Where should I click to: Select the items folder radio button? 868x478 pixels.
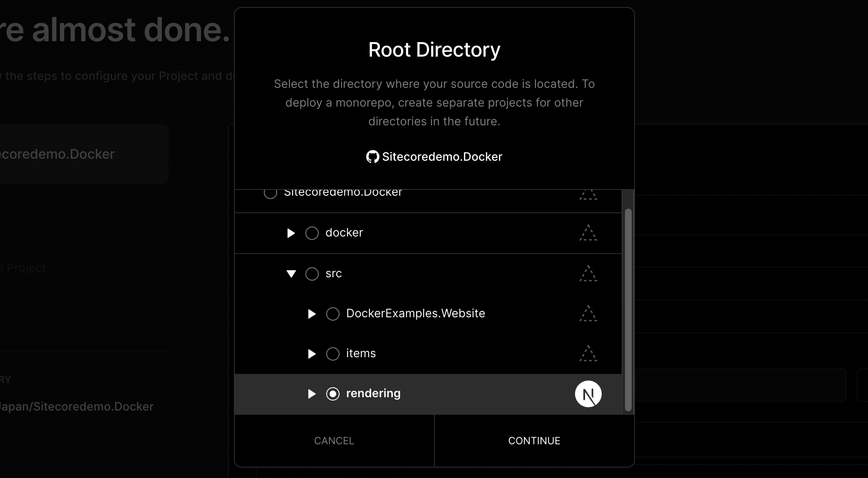pyautogui.click(x=333, y=354)
